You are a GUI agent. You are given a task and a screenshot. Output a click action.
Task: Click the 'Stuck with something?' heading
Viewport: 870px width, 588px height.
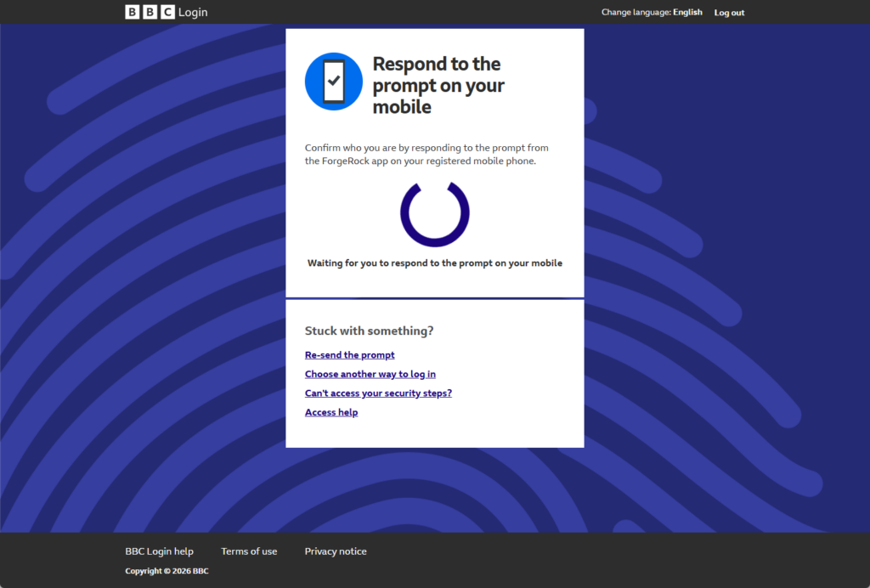369,331
